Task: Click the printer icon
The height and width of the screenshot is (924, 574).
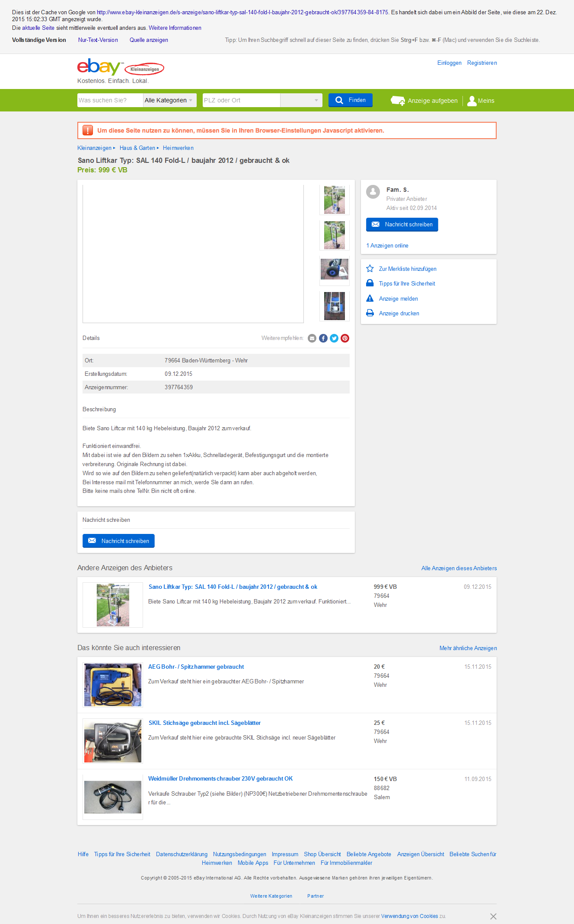Action: coord(370,313)
